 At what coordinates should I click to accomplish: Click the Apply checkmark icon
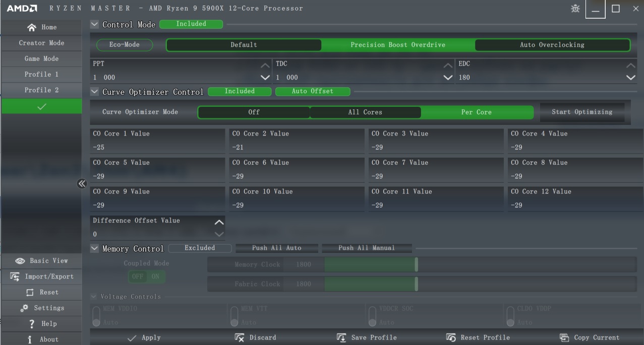coord(132,338)
